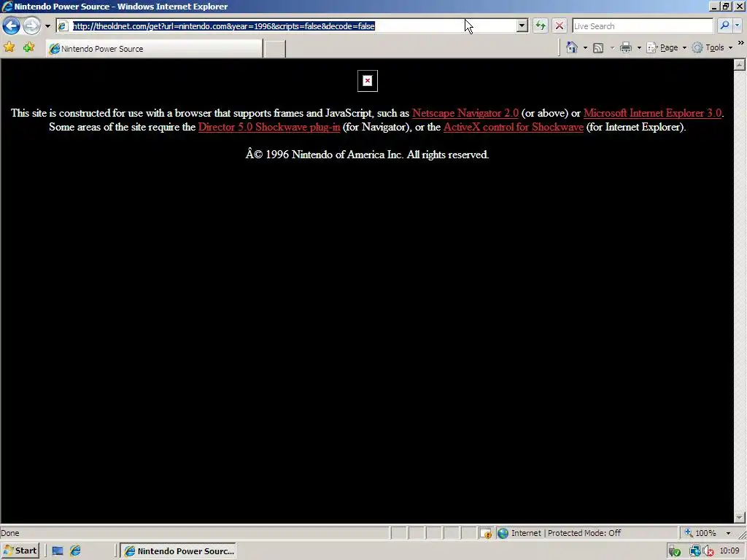Click the magnifier Search button
Viewport: 747px width, 560px height.
tap(724, 26)
